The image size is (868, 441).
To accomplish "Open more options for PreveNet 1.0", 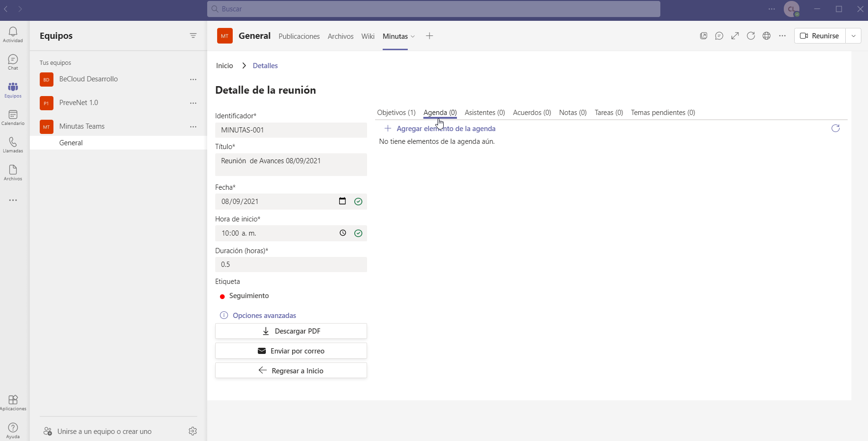I will [x=193, y=103].
